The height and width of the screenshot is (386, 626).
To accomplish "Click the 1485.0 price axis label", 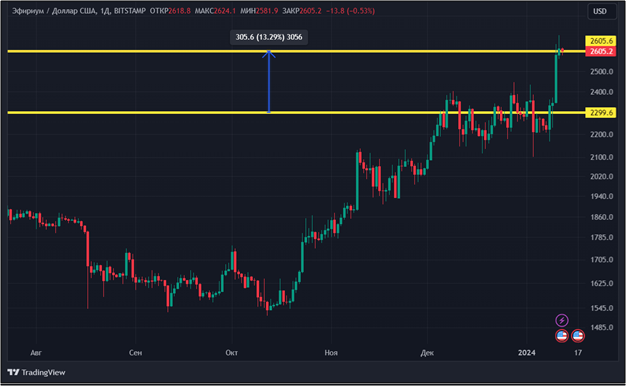I will pos(601,327).
